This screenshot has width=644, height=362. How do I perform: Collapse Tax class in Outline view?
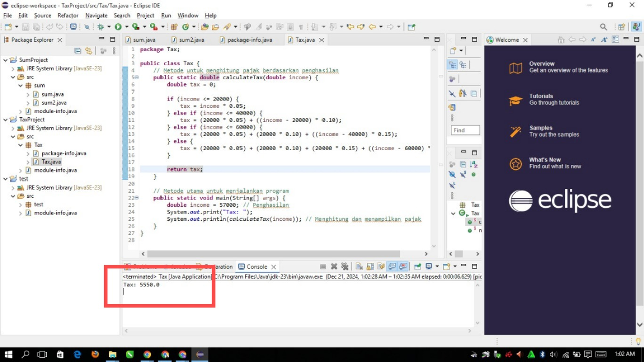click(453, 213)
